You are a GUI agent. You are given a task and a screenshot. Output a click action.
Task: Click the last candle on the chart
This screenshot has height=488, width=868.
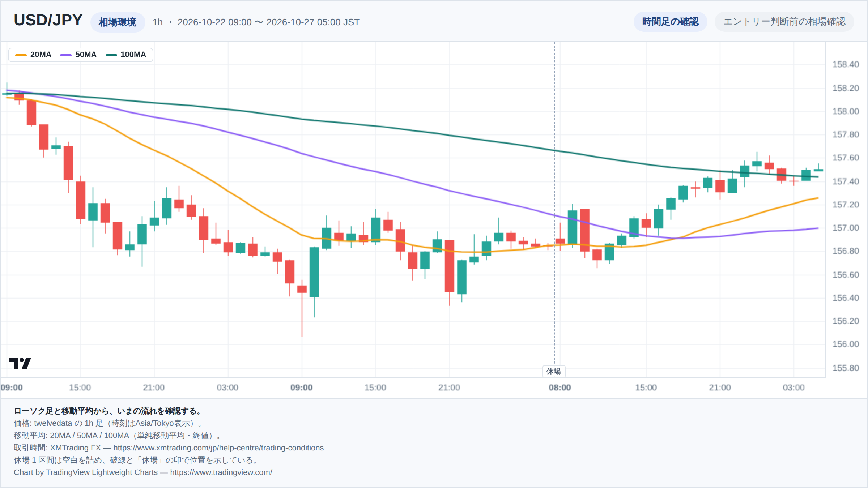click(x=818, y=170)
